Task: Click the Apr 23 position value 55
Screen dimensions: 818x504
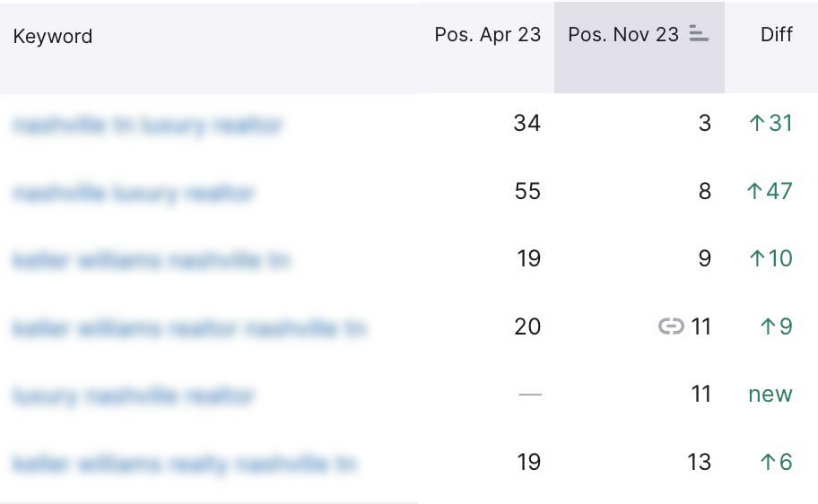Action: pos(527,192)
